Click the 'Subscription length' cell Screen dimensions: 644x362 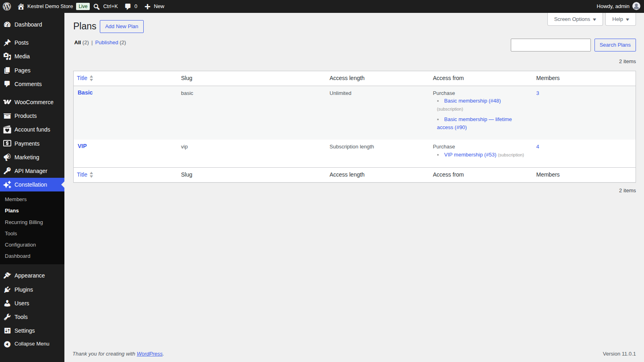352,147
